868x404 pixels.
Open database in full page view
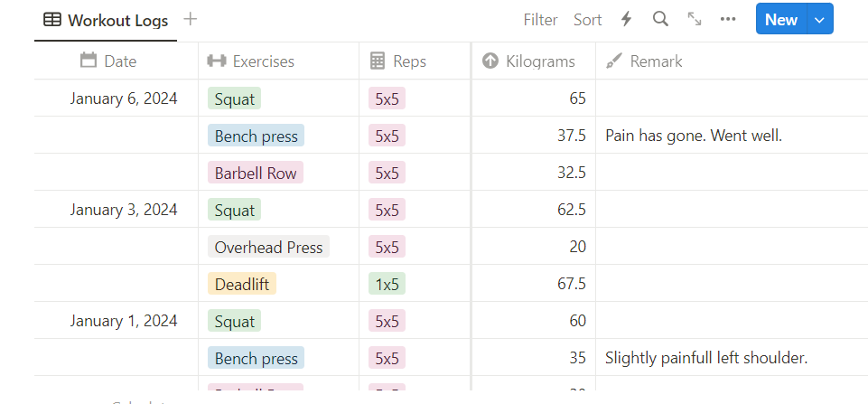point(695,19)
